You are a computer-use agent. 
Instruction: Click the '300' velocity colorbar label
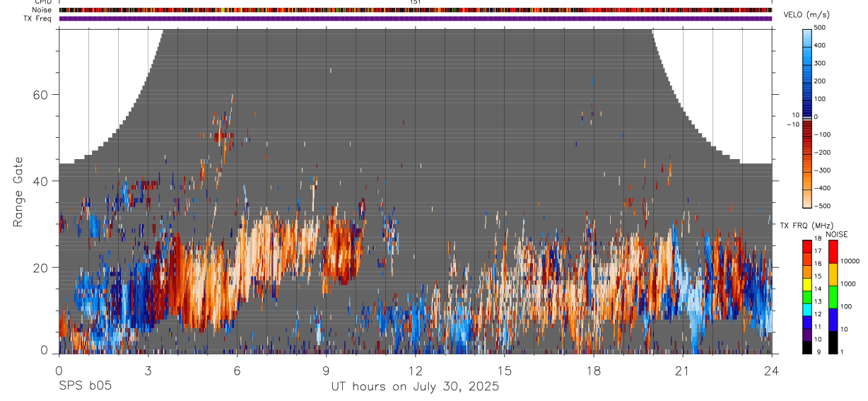click(x=820, y=63)
